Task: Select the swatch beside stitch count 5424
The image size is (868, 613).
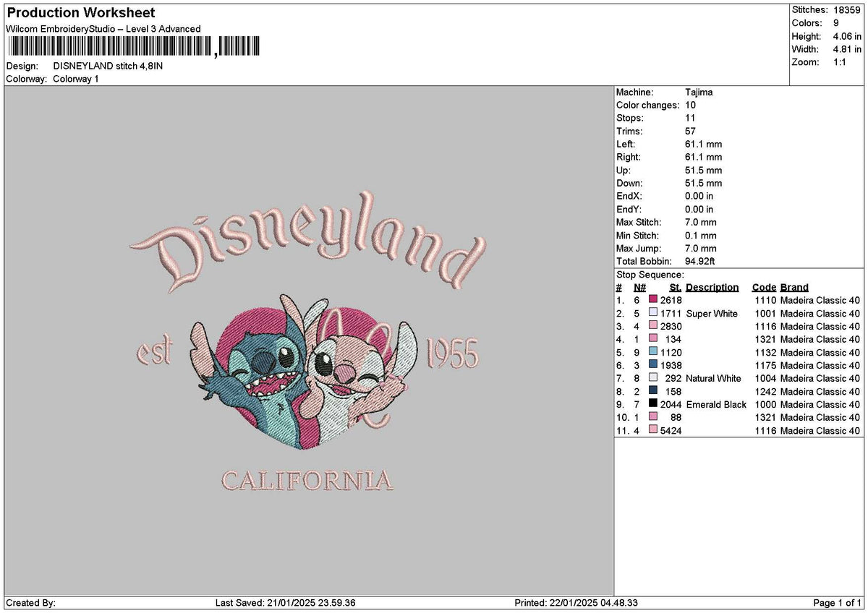Action: click(653, 430)
